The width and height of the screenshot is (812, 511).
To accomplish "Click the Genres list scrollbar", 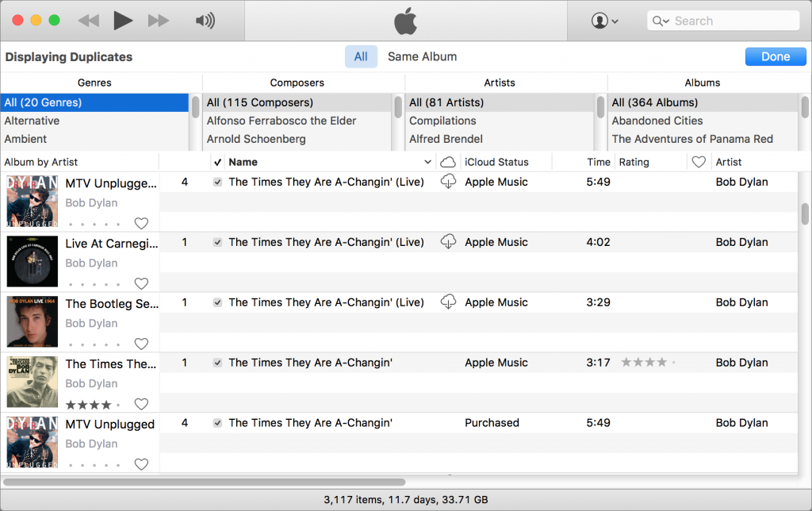I will (x=195, y=107).
